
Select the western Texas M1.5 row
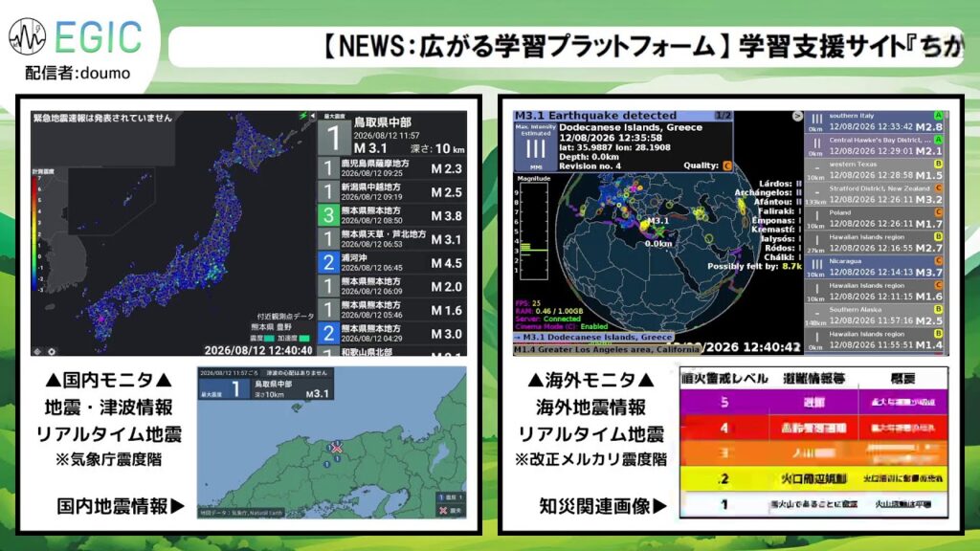874,170
